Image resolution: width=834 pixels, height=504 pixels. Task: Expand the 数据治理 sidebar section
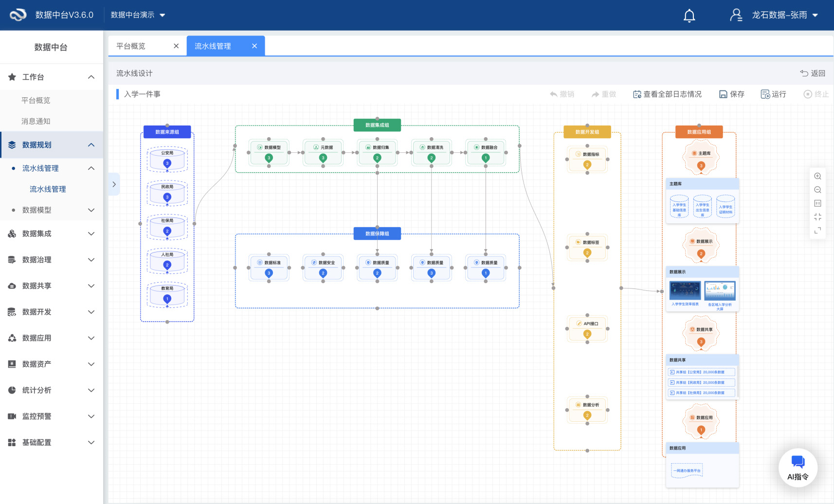(51, 260)
